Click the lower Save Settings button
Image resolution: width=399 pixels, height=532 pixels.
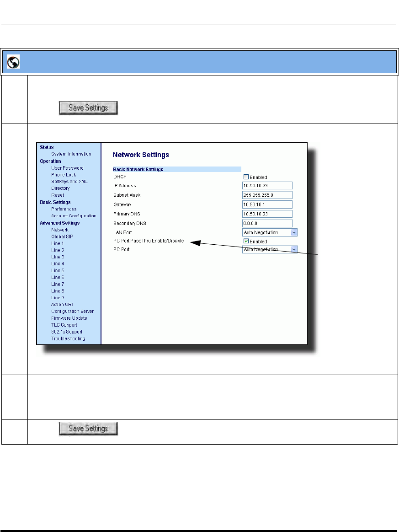88,429
